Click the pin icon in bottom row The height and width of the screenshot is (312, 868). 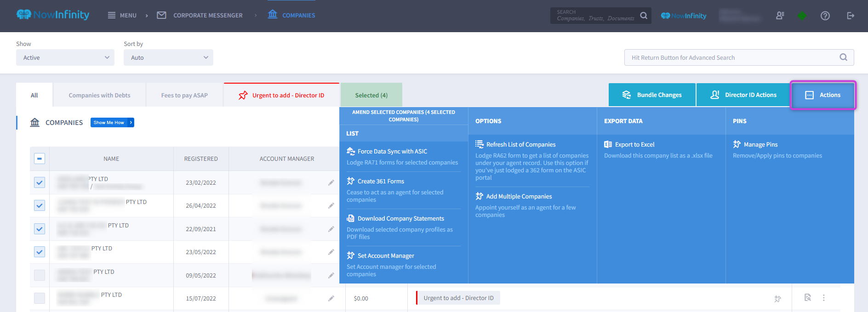pos(777,299)
